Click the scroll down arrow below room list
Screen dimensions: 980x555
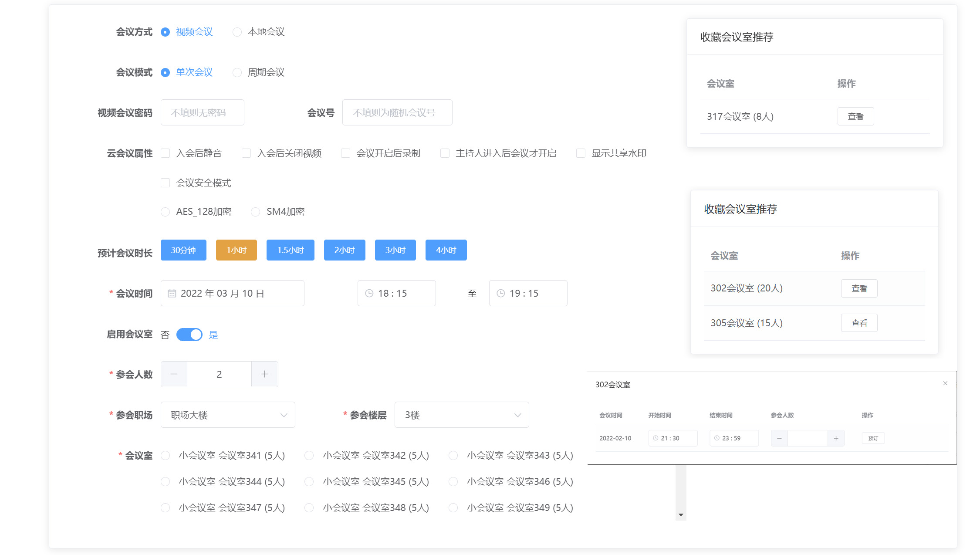click(x=681, y=515)
